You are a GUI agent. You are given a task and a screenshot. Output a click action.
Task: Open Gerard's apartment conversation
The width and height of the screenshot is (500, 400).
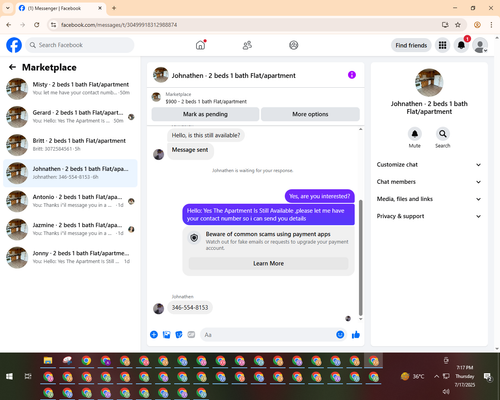tap(70, 117)
